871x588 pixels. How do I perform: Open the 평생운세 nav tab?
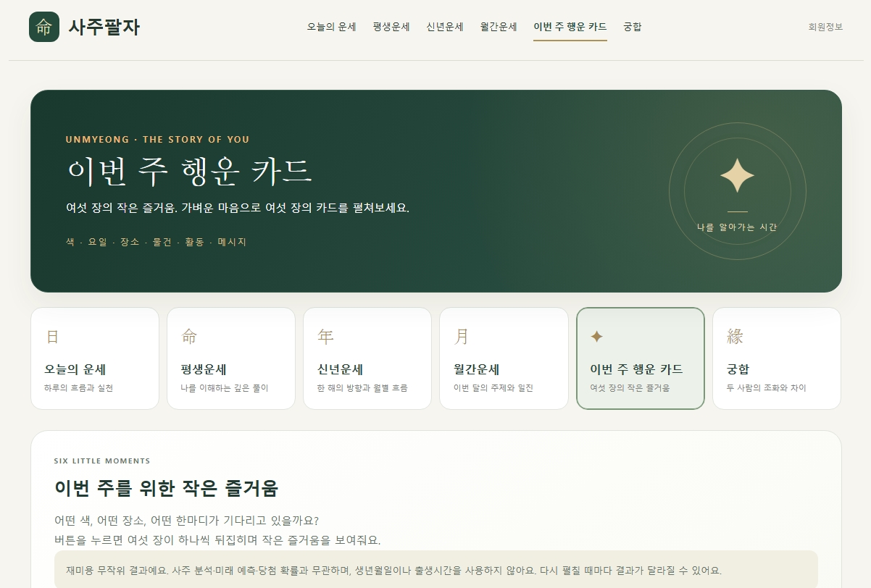tap(391, 27)
